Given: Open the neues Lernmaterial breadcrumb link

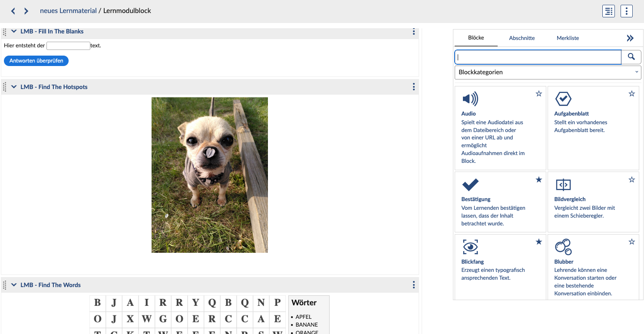Looking at the screenshot, I should coord(68,11).
